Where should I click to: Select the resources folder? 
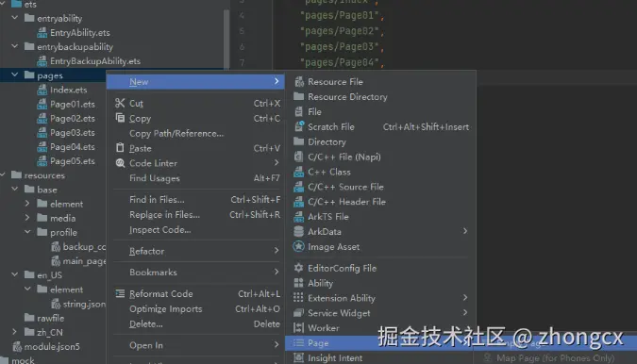[x=44, y=175]
